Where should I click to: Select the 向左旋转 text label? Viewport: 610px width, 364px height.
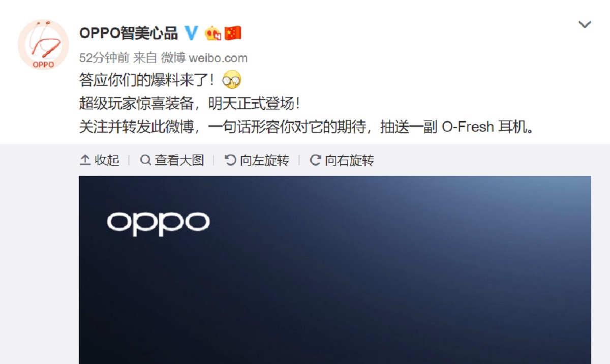pos(264,161)
